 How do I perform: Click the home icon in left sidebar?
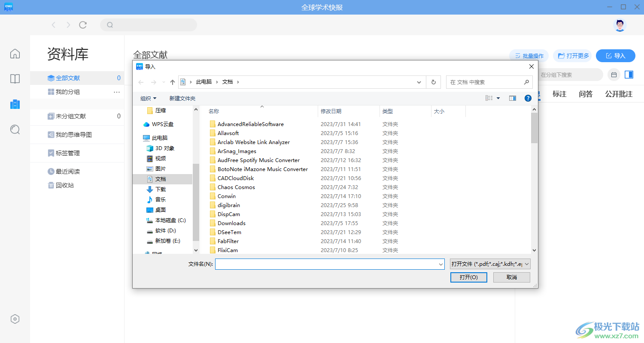[x=15, y=54]
